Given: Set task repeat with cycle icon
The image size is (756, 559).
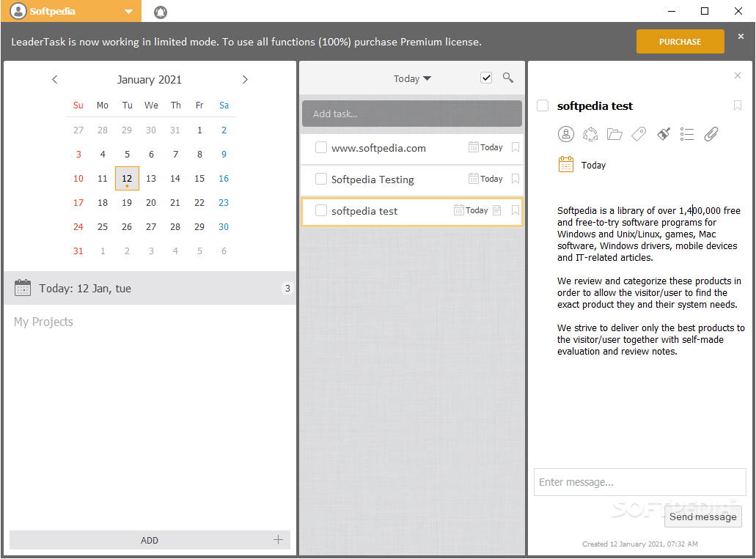Looking at the screenshot, I should [x=590, y=134].
